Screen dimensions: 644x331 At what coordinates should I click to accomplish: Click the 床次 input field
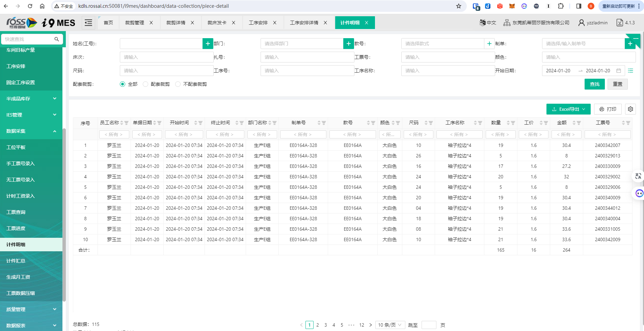click(x=166, y=57)
